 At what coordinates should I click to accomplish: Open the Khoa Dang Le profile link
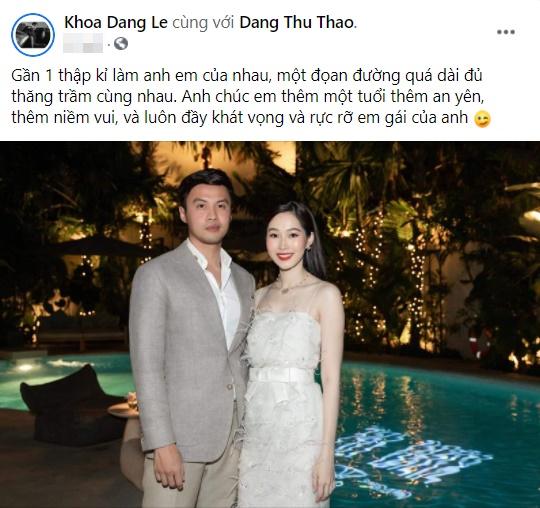(116, 23)
